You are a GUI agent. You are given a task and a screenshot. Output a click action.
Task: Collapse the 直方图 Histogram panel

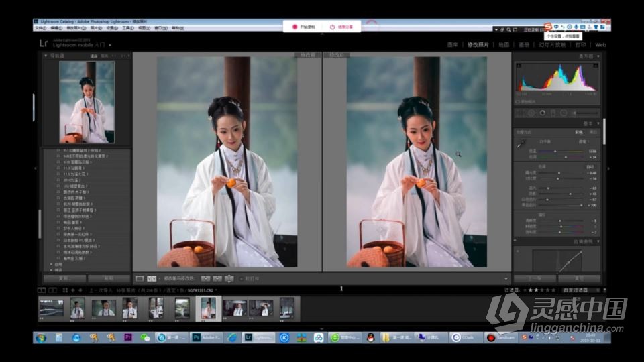(x=598, y=56)
